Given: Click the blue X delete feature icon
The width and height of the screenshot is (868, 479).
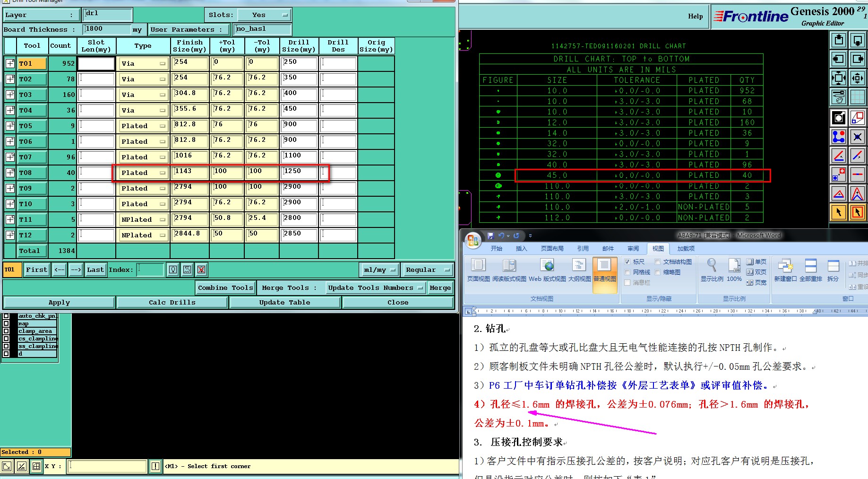Looking at the screenshot, I should 857,137.
